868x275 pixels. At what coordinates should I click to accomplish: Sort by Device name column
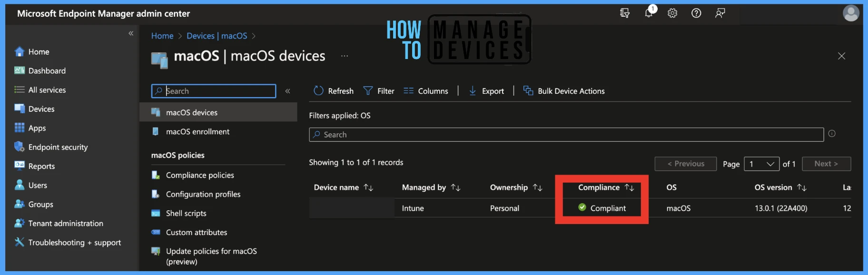click(x=343, y=187)
